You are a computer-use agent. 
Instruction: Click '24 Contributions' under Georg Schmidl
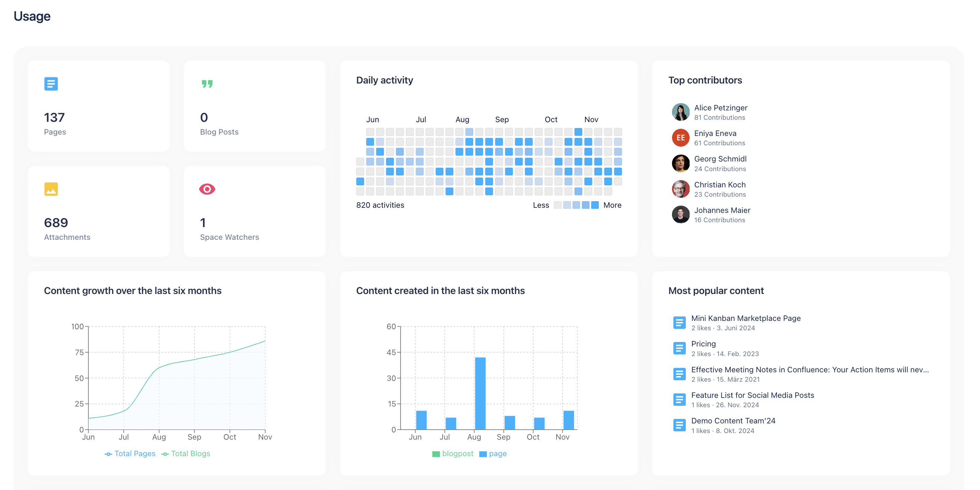coord(720,169)
